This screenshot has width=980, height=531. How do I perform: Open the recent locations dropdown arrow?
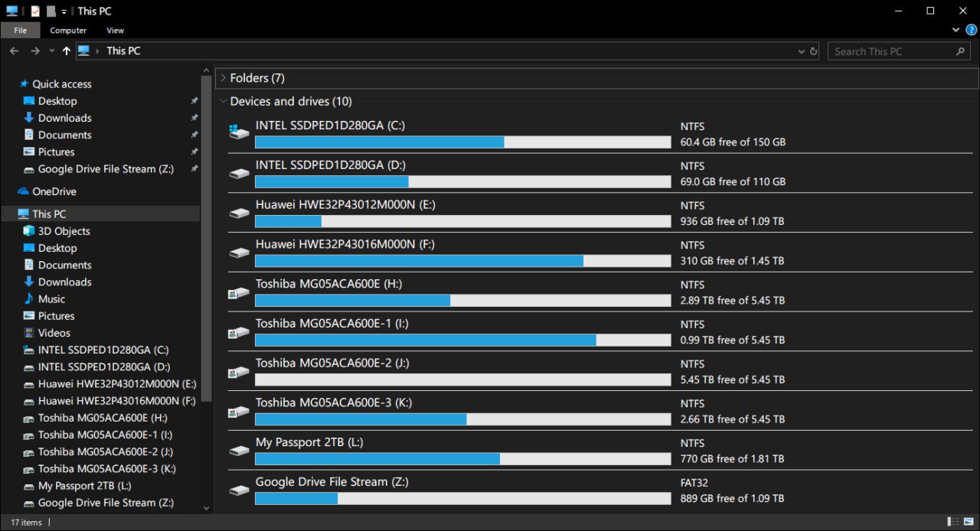click(x=52, y=51)
